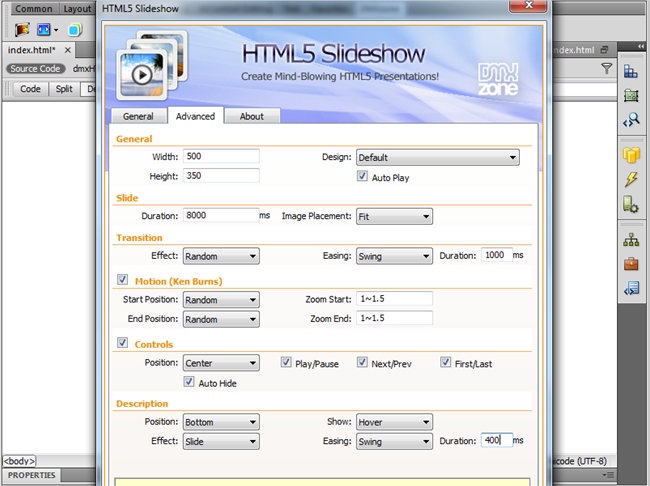Viewport: 650px width, 486px height.
Task: Open the site map hierarchy panel icon
Action: pyautogui.click(x=631, y=240)
